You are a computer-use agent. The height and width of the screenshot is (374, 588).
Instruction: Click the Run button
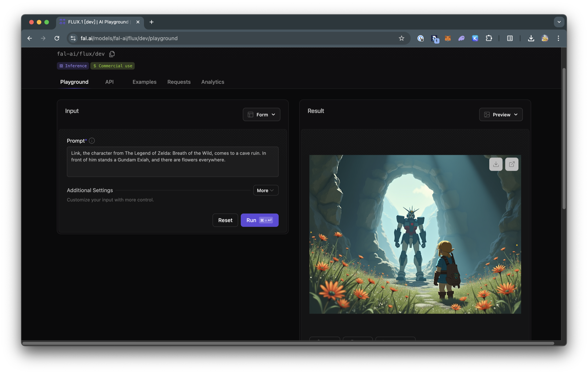point(259,220)
